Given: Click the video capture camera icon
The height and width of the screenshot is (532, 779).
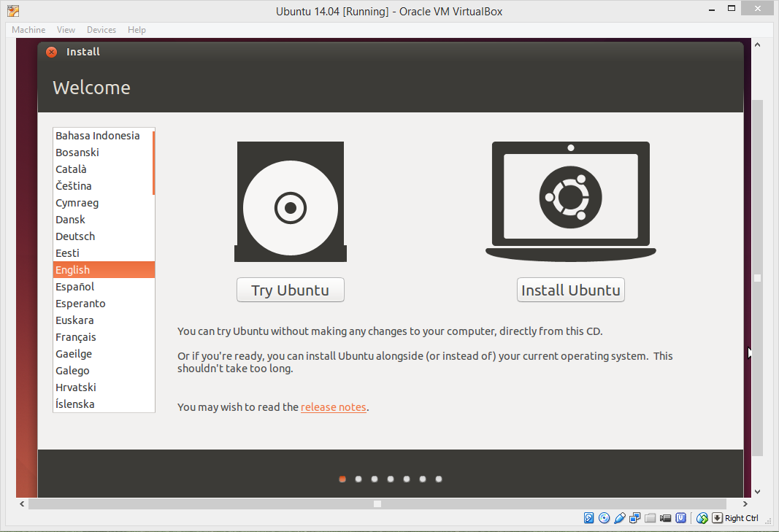Looking at the screenshot, I should point(666,518).
